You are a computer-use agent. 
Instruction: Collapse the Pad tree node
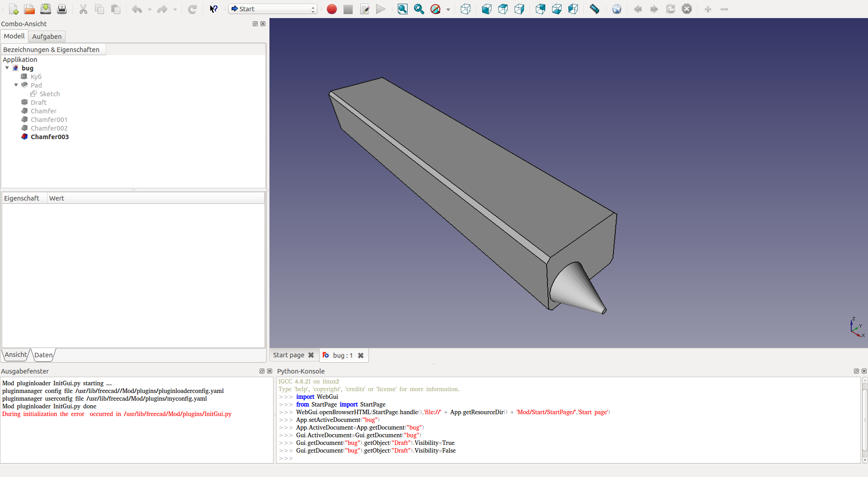tap(16, 85)
